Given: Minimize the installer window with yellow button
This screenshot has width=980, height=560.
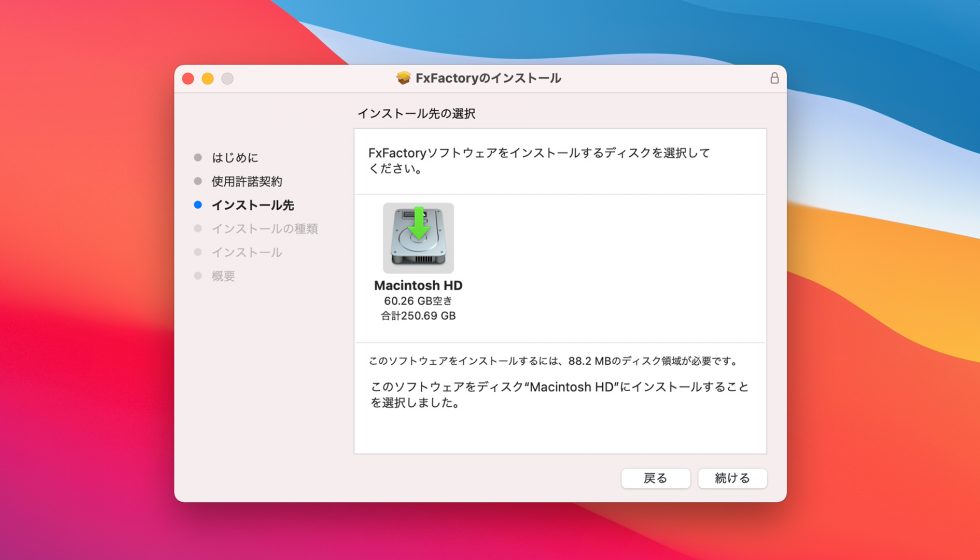Looking at the screenshot, I should 208,79.
